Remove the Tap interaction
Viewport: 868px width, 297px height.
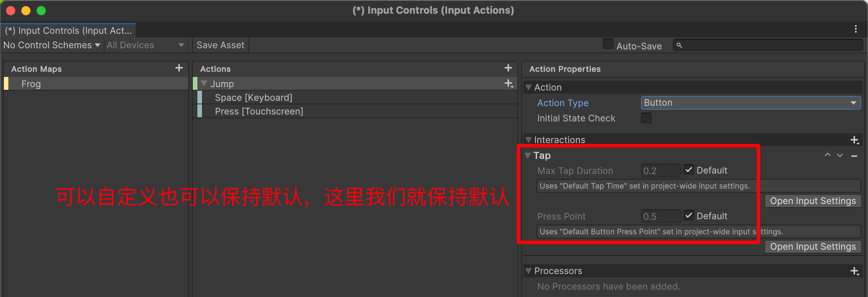click(854, 156)
